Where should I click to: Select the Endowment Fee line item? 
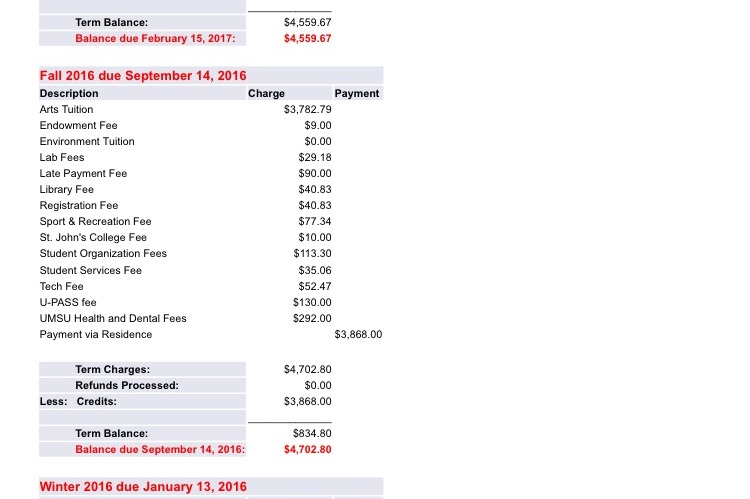click(78, 125)
